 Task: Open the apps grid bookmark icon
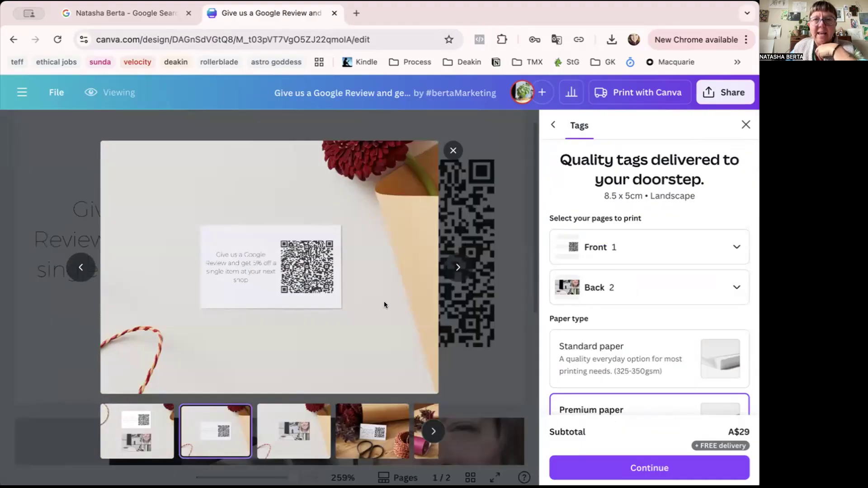pos(319,62)
